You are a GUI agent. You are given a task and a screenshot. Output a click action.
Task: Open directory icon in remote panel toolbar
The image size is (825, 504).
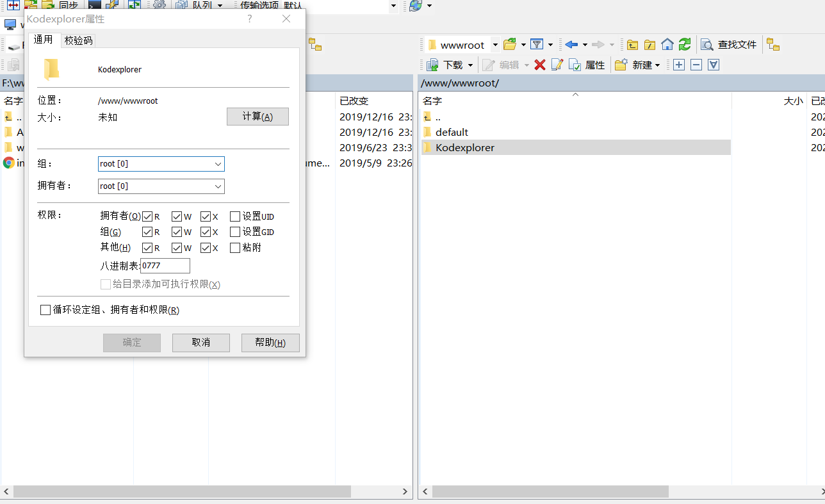pos(510,44)
